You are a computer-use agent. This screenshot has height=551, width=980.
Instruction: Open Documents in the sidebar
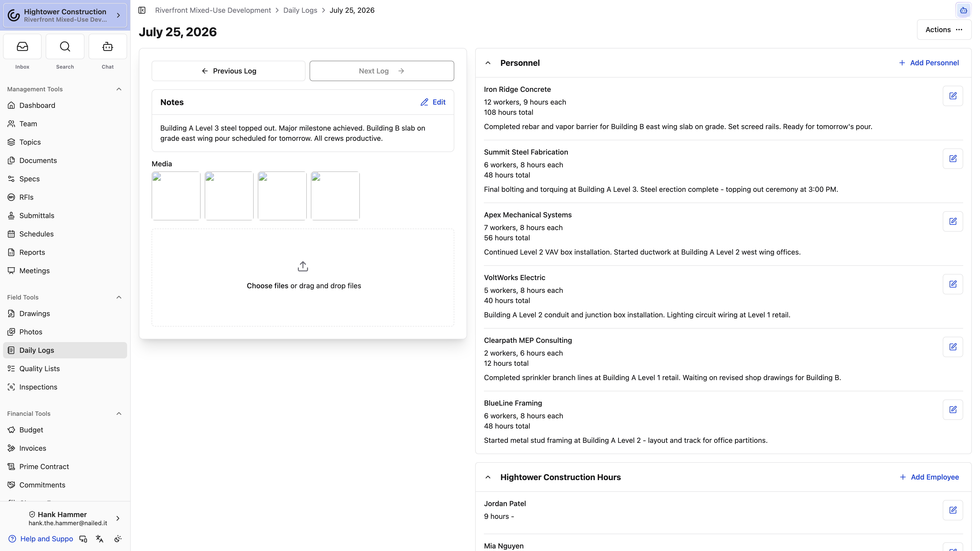tap(65, 160)
